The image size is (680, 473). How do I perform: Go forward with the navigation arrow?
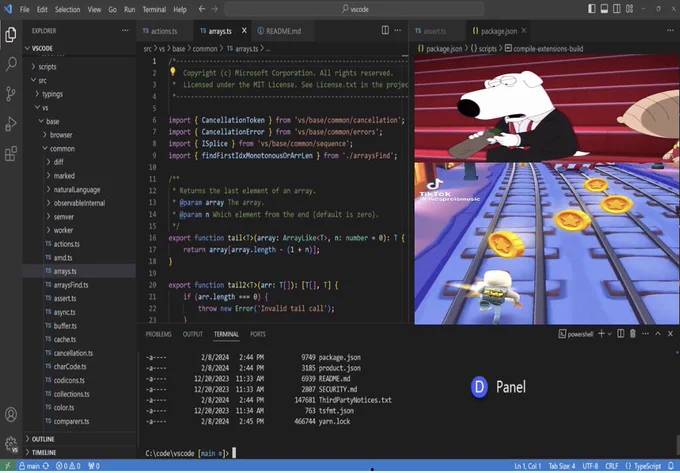214,9
